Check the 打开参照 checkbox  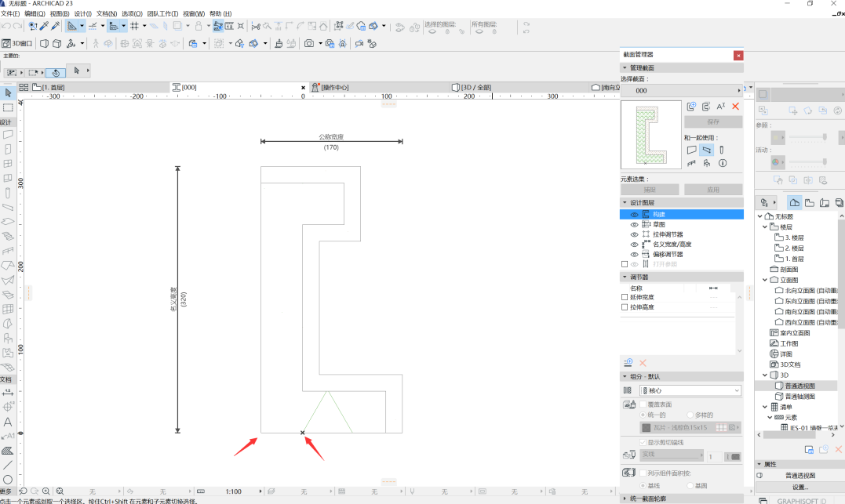(625, 264)
